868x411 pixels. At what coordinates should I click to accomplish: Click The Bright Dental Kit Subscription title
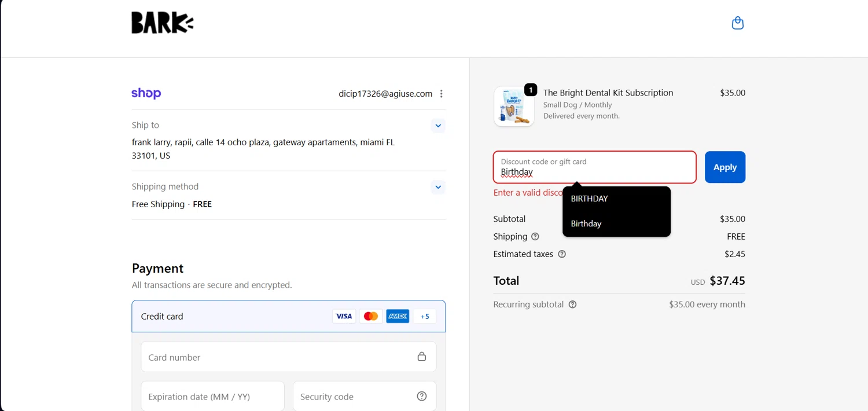pos(608,93)
